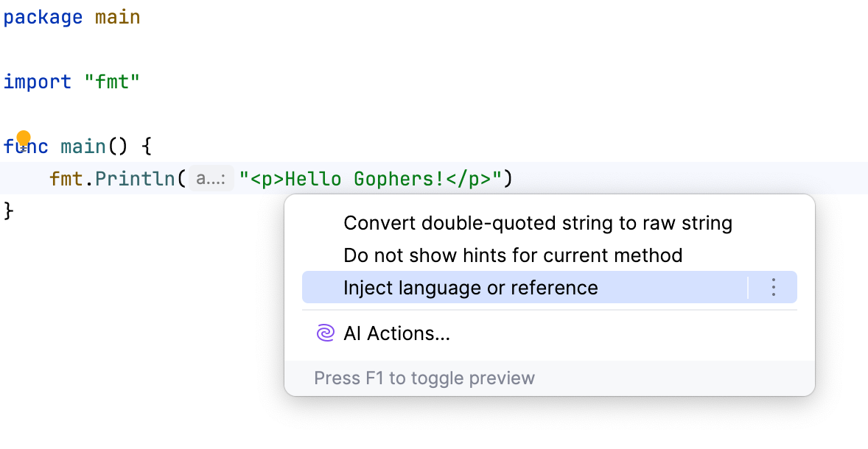Click the purple AI Actions swirl icon

(x=325, y=333)
